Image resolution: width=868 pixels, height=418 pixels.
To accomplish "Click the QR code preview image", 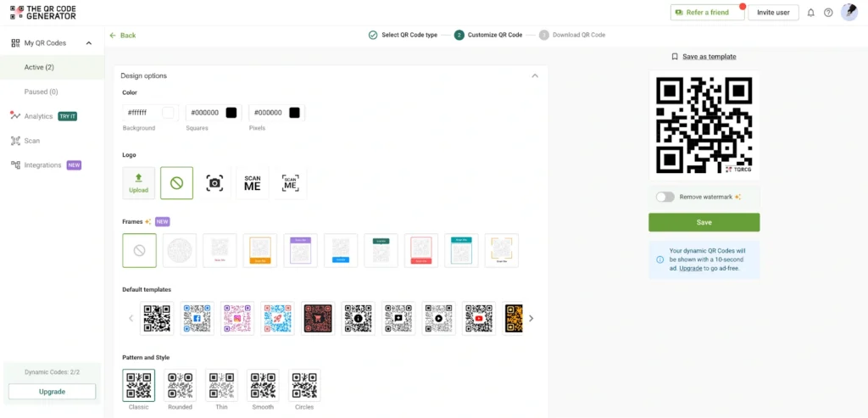I will pyautogui.click(x=704, y=125).
